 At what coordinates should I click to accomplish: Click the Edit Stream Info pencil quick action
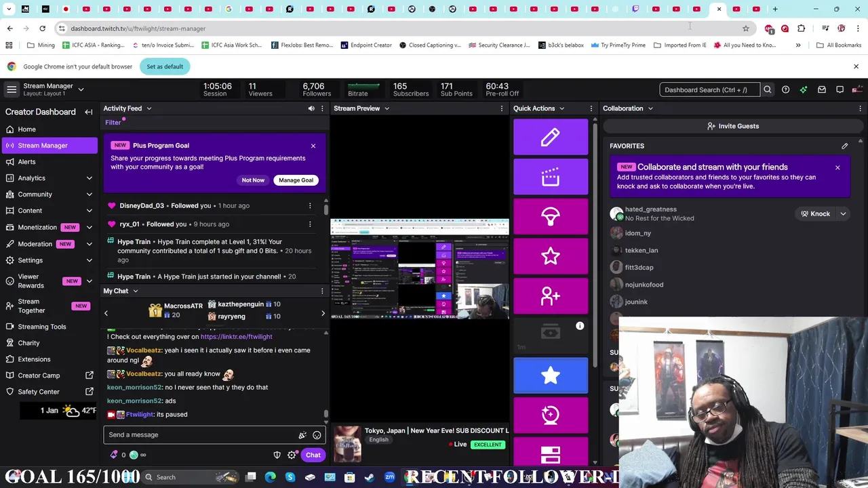[551, 137]
